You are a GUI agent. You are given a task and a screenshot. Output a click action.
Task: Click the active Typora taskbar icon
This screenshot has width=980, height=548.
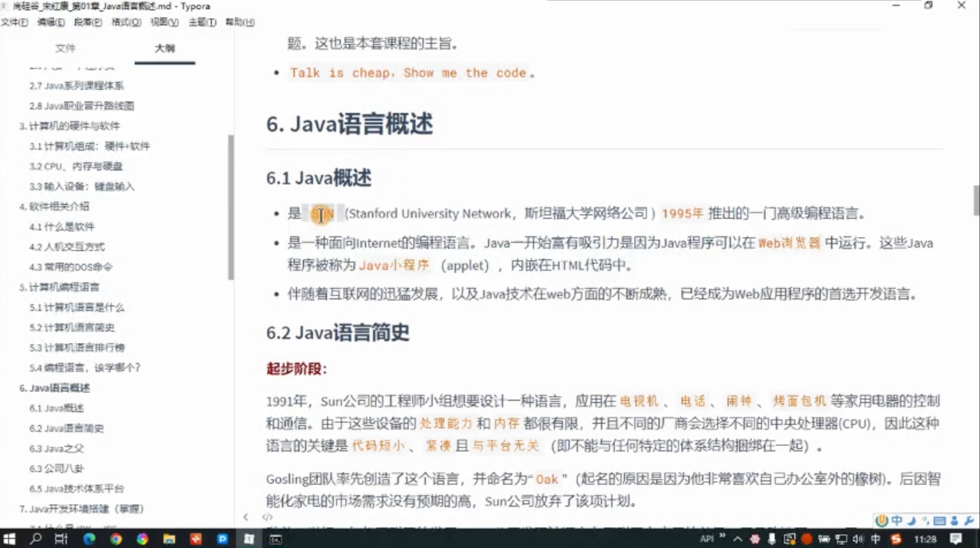(x=249, y=539)
